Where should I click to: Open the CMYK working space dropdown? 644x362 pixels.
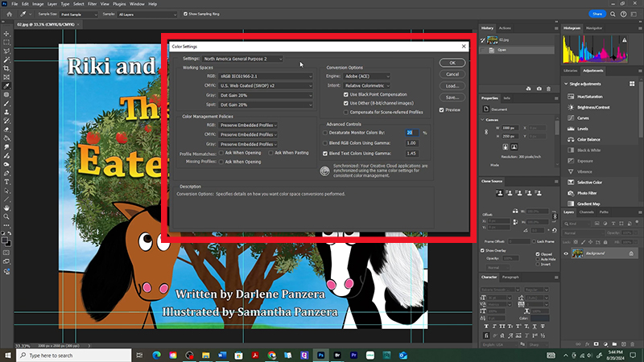pyautogui.click(x=266, y=86)
